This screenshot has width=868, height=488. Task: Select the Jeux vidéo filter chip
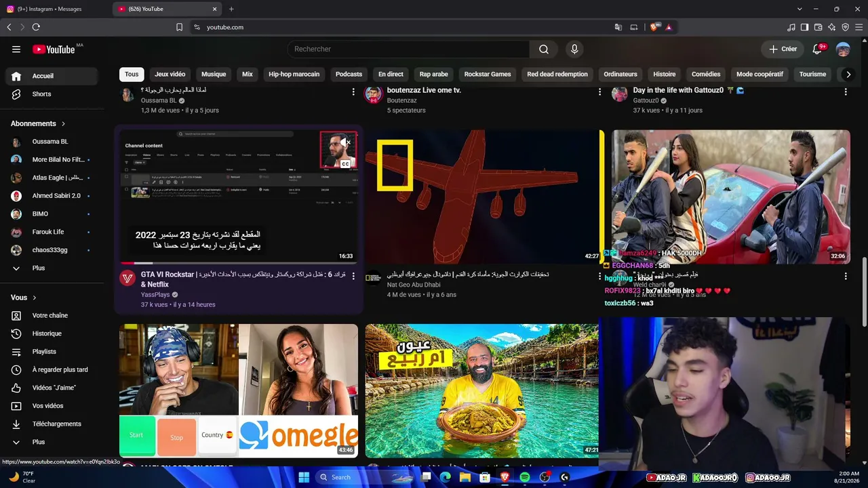click(x=170, y=75)
